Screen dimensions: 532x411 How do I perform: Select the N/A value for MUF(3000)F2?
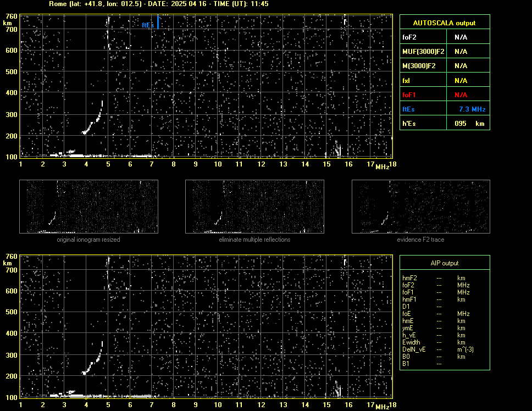tap(461, 52)
